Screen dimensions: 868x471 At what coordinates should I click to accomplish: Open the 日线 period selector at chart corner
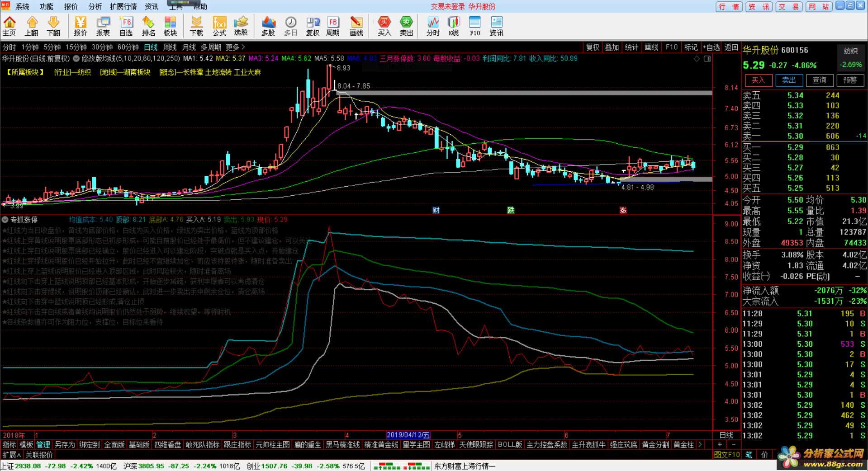[726, 435]
